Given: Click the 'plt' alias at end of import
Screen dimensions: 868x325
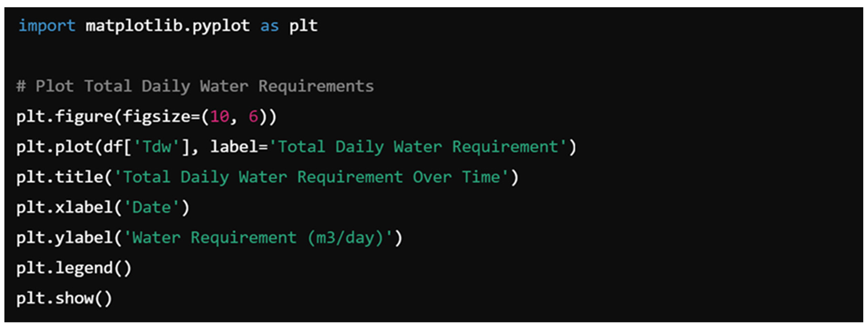Looking at the screenshot, I should (303, 26).
